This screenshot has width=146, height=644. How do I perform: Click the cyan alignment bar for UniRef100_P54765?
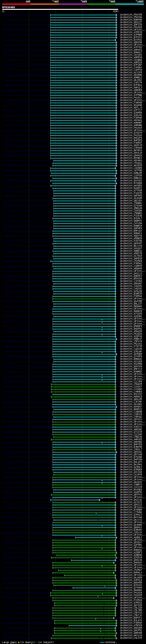pyautogui.click(x=83, y=15)
